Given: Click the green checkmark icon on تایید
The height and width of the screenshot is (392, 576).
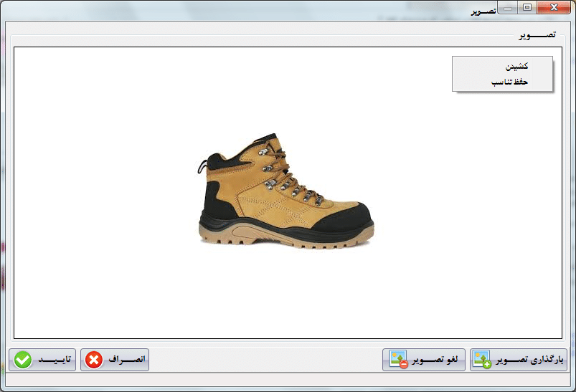Looking at the screenshot, I should (x=23, y=360).
